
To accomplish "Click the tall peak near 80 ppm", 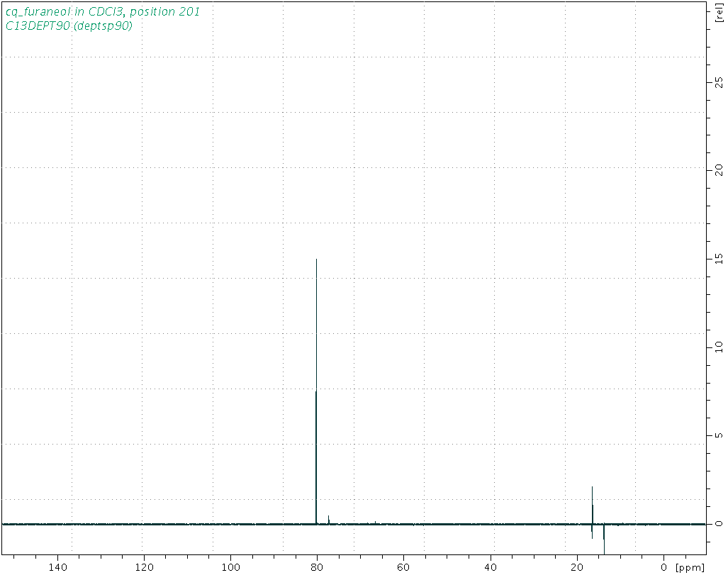I will pyautogui.click(x=316, y=391).
